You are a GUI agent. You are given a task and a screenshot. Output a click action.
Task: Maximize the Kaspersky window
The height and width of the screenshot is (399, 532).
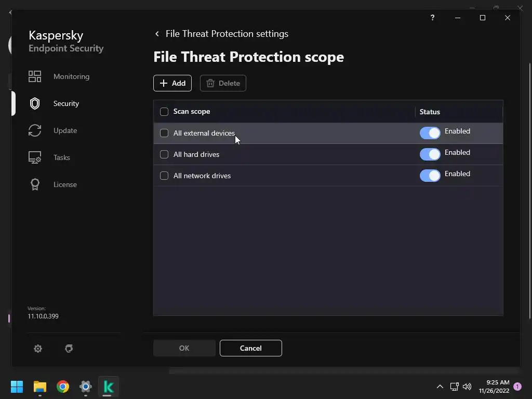tap(483, 18)
